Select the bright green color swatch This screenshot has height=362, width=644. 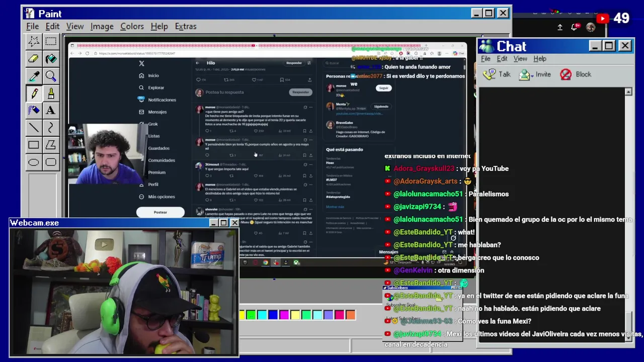[251, 315]
